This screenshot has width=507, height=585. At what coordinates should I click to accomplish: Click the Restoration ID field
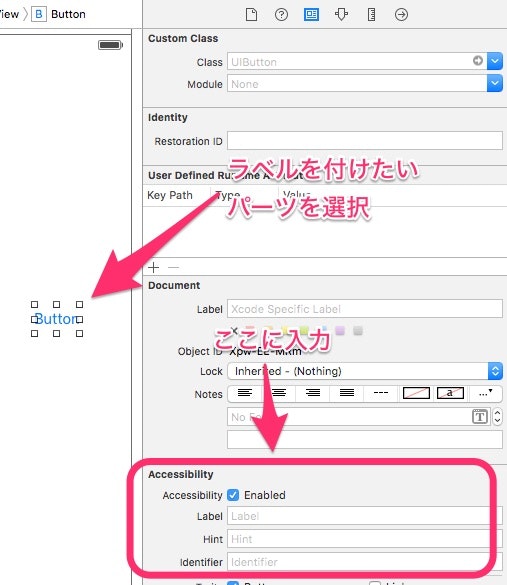click(365, 141)
